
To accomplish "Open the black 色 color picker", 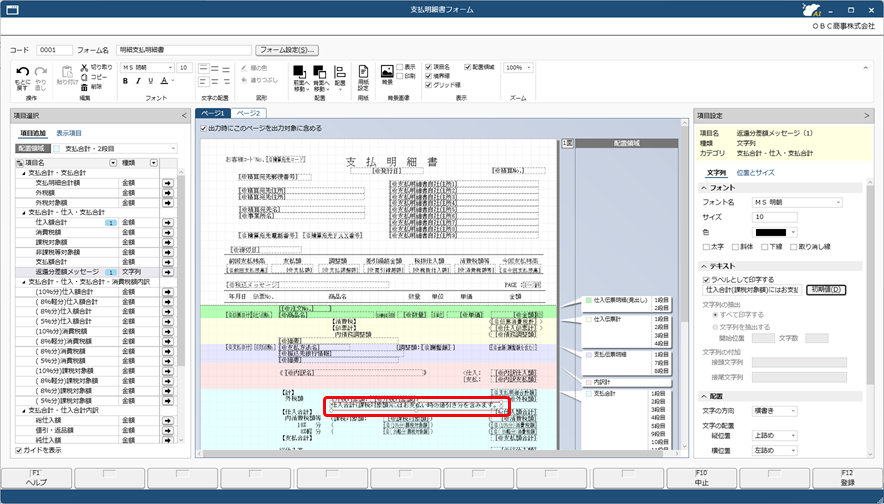I will [x=775, y=232].
